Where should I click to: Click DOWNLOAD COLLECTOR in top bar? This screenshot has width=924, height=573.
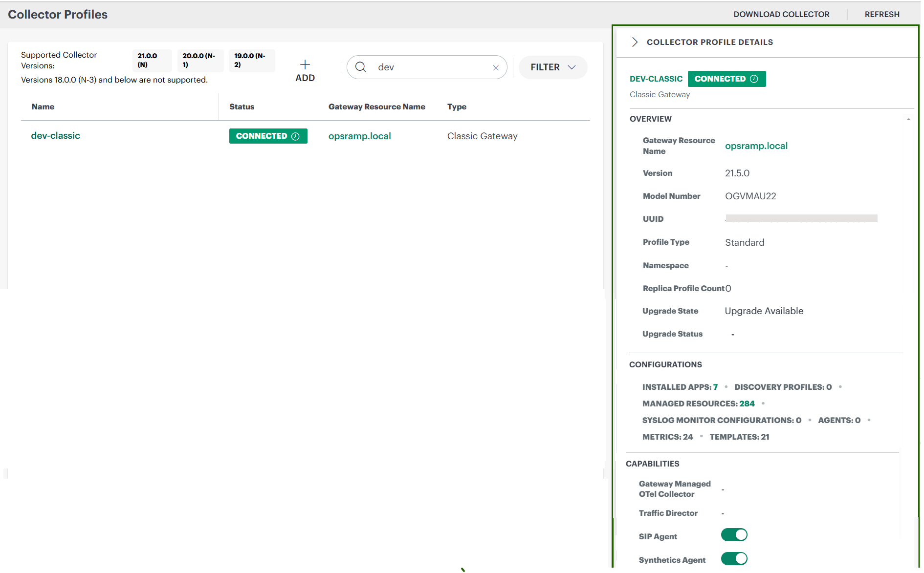(x=781, y=14)
